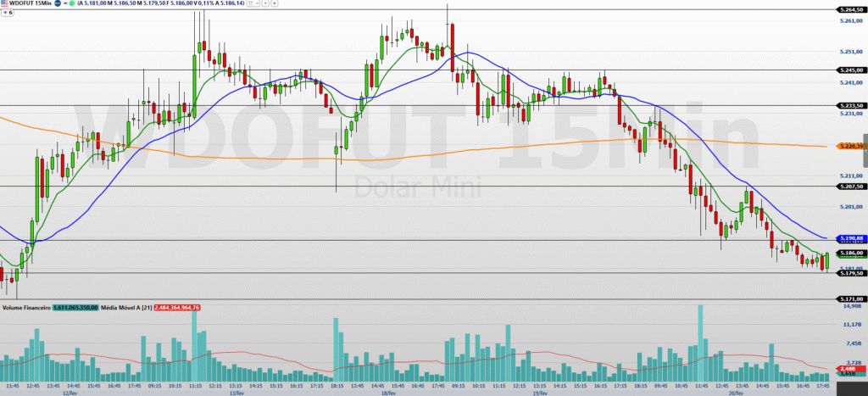
Task: Click the Volume Financeiro indicator label
Action: [x=26, y=306]
